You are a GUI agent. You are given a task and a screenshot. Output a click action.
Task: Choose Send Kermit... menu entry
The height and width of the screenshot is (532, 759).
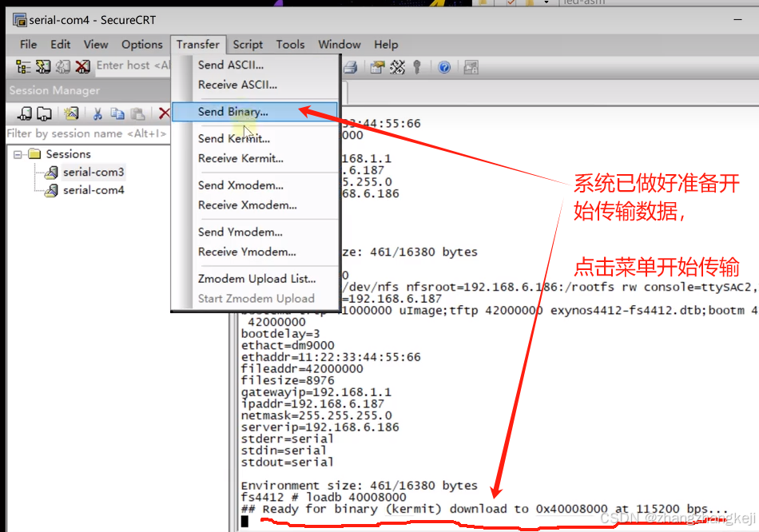[x=255, y=138]
